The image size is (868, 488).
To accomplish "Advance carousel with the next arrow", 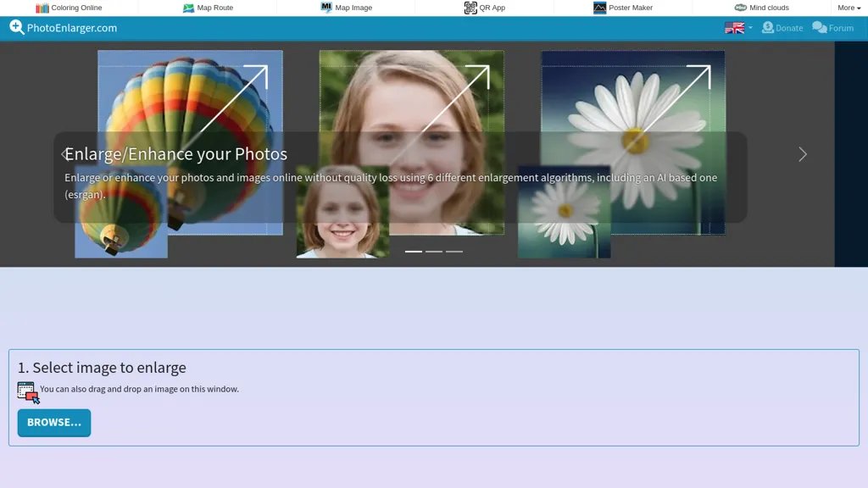I will [x=803, y=154].
